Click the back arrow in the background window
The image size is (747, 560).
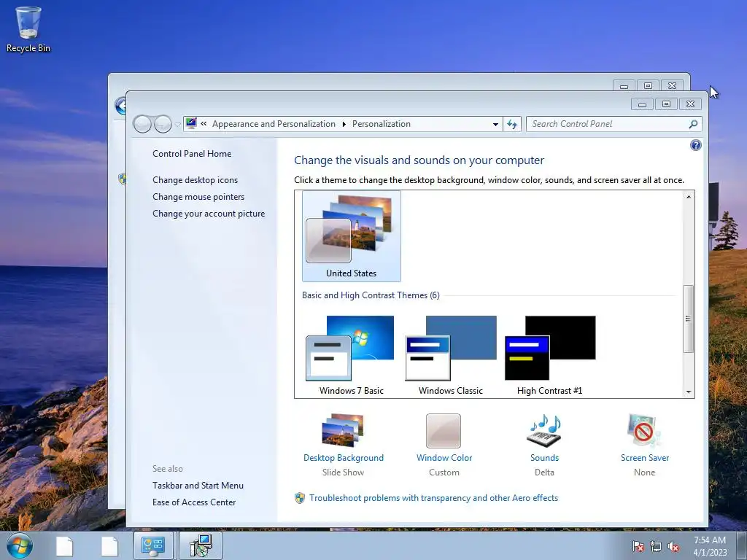pyautogui.click(x=120, y=105)
